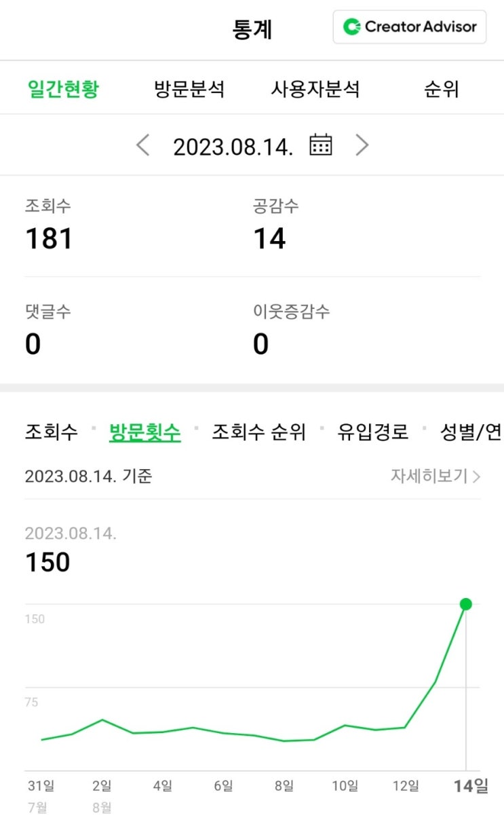Viewport: 504px width, 820px height.
Task: Open the calendar date picker icon
Action: [321, 145]
